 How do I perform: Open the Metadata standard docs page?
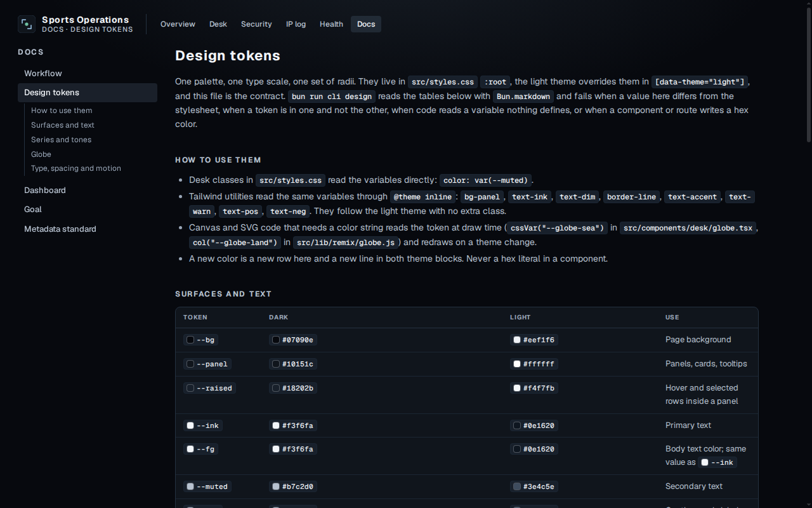point(88,229)
